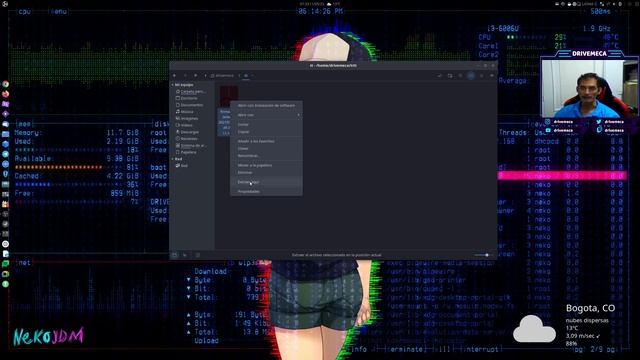Click the 500ms update interval in btop
The height and width of the screenshot is (360, 640).
click(600, 11)
